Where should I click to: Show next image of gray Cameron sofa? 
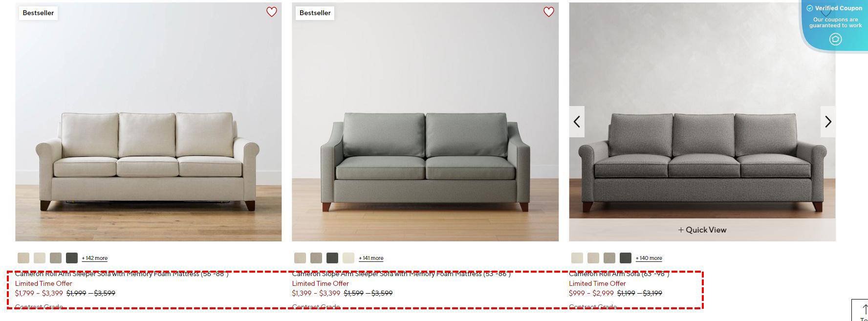[828, 122]
